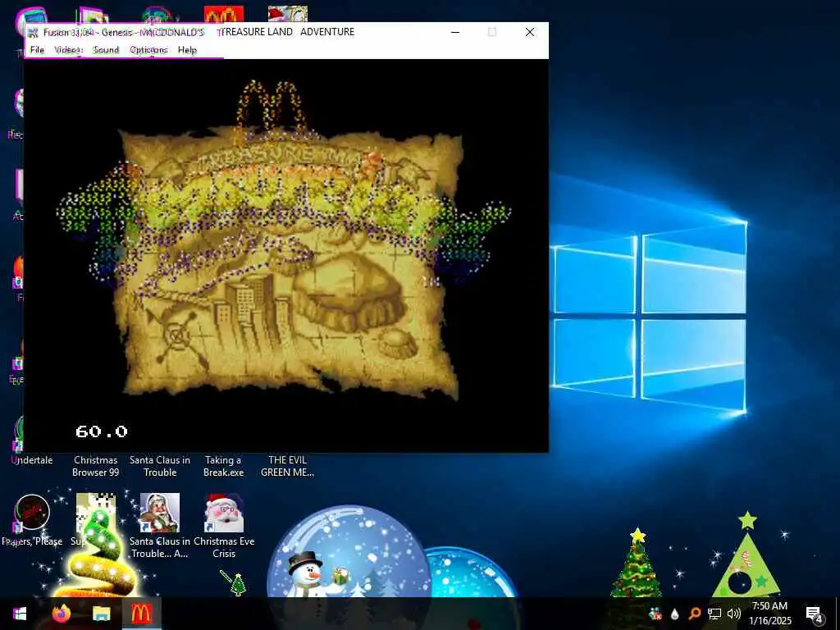Launch Firefox from the taskbar

pyautogui.click(x=61, y=614)
